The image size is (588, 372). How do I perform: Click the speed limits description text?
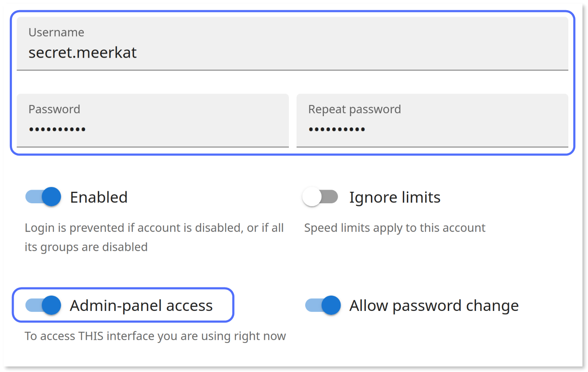tap(395, 228)
